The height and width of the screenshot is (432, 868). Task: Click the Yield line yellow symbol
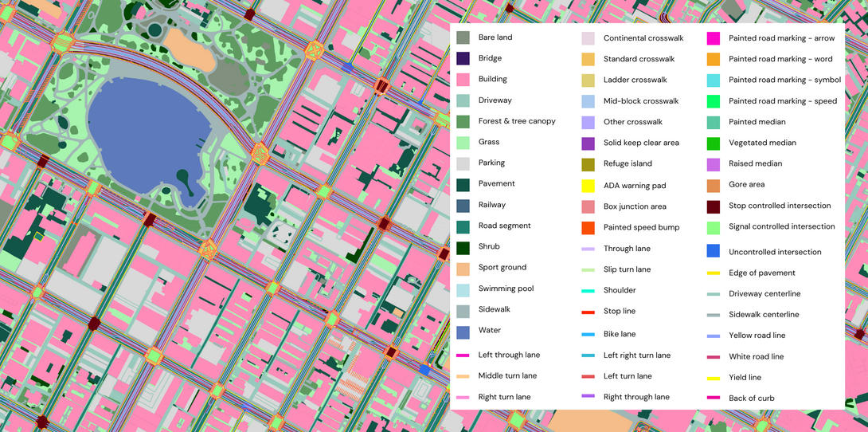[714, 379]
